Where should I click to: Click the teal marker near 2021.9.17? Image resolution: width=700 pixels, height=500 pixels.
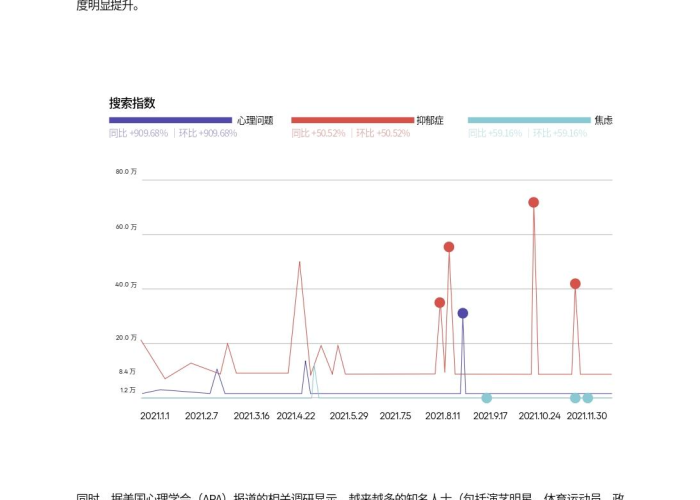click(487, 398)
